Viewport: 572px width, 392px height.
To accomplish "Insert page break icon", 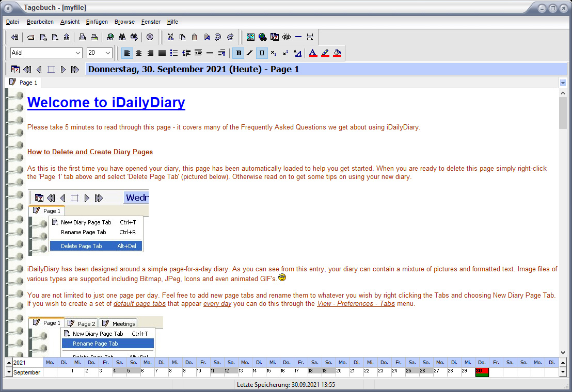I will click(310, 37).
